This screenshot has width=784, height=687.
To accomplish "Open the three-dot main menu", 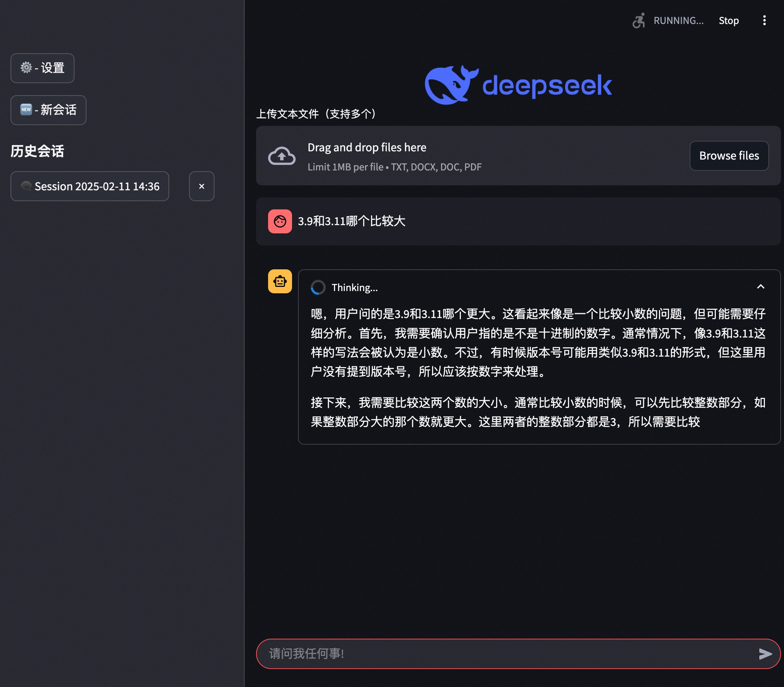I will (x=764, y=20).
